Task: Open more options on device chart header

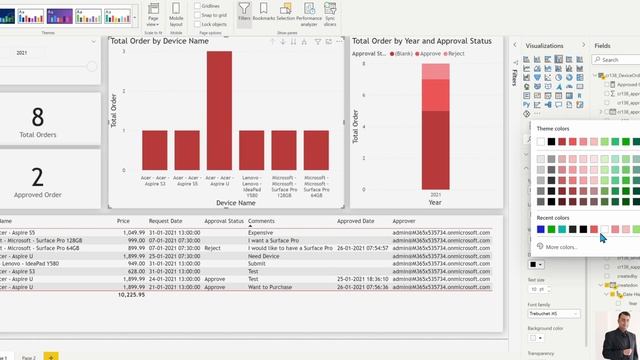Action: point(339,42)
